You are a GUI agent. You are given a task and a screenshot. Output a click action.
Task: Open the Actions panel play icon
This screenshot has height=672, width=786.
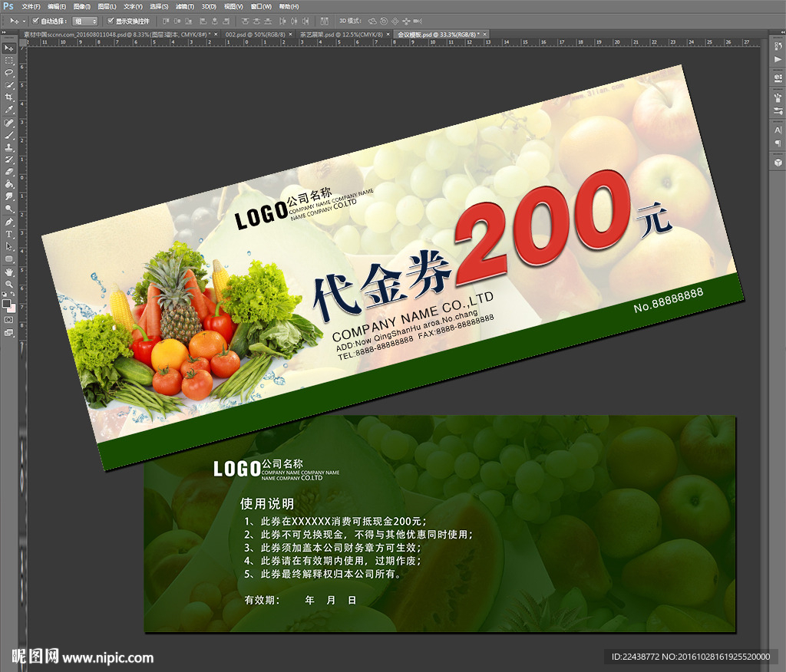(778, 59)
